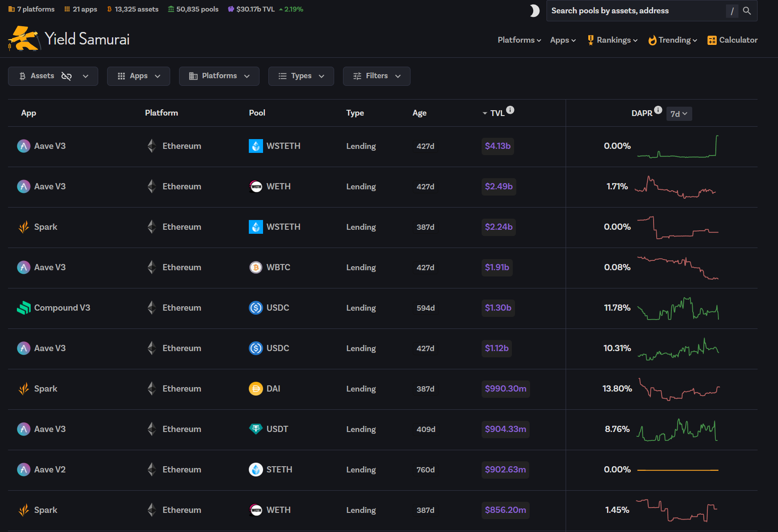Click the Yield Samurai logo
The height and width of the screenshot is (532, 778).
[69, 39]
